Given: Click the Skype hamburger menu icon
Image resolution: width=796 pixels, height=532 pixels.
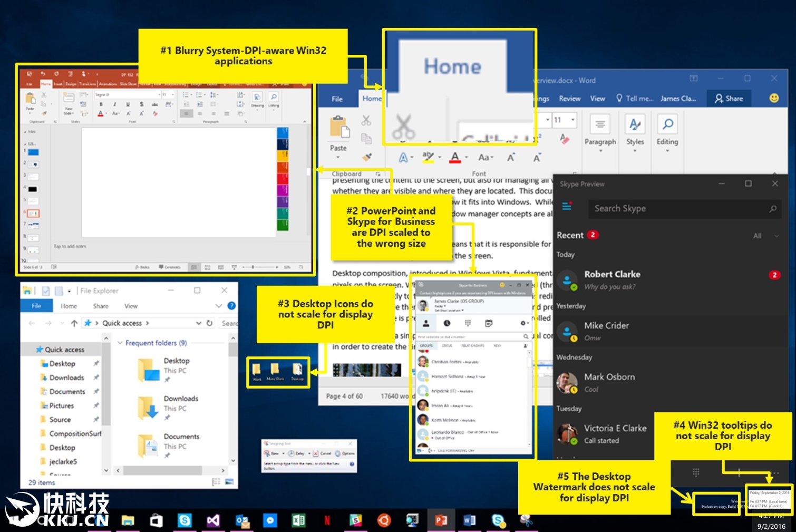Looking at the screenshot, I should point(567,206).
